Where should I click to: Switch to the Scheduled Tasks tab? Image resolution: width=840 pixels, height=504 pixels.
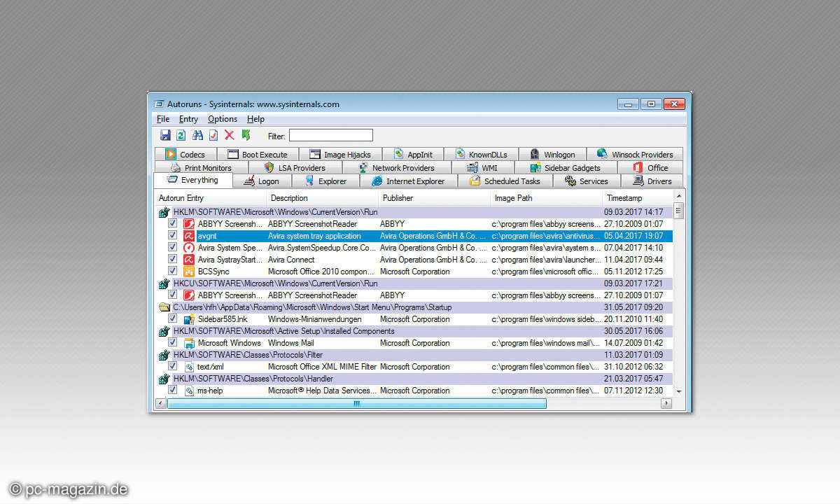click(x=505, y=181)
